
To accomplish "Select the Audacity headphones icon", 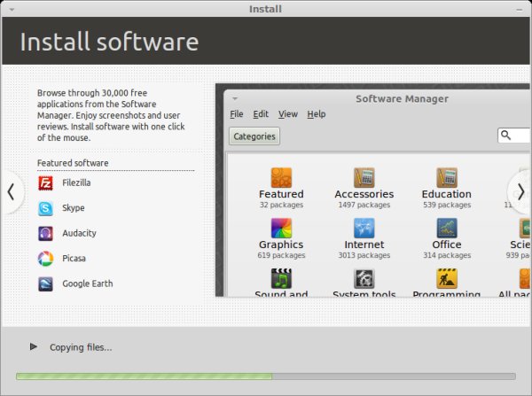I will 45,234.
